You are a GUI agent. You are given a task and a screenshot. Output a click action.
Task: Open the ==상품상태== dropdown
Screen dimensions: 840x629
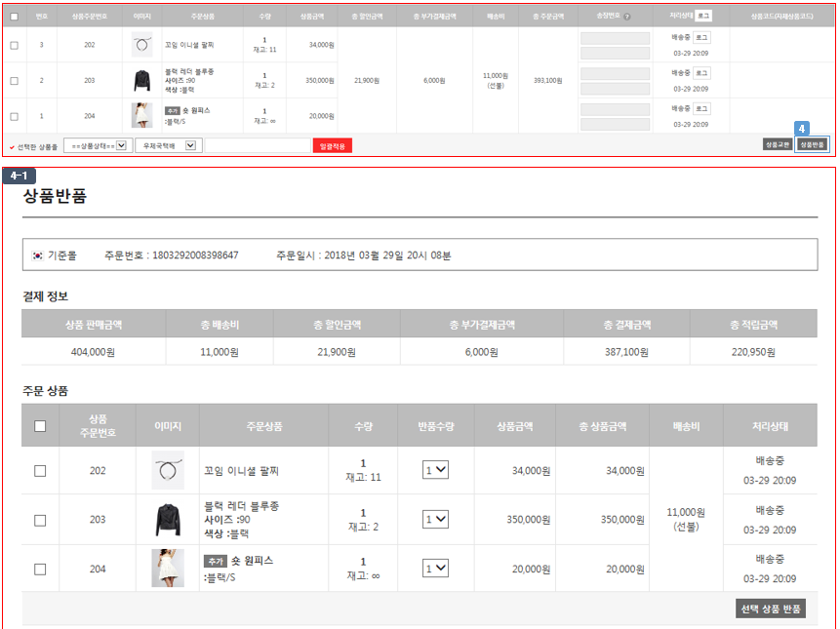tap(96, 145)
